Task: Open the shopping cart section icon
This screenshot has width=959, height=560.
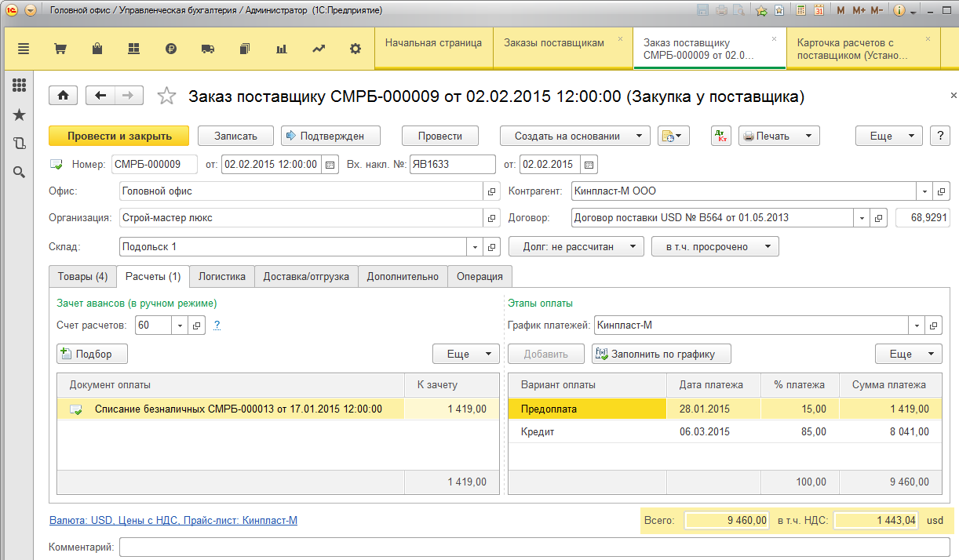Action: pyautogui.click(x=60, y=49)
